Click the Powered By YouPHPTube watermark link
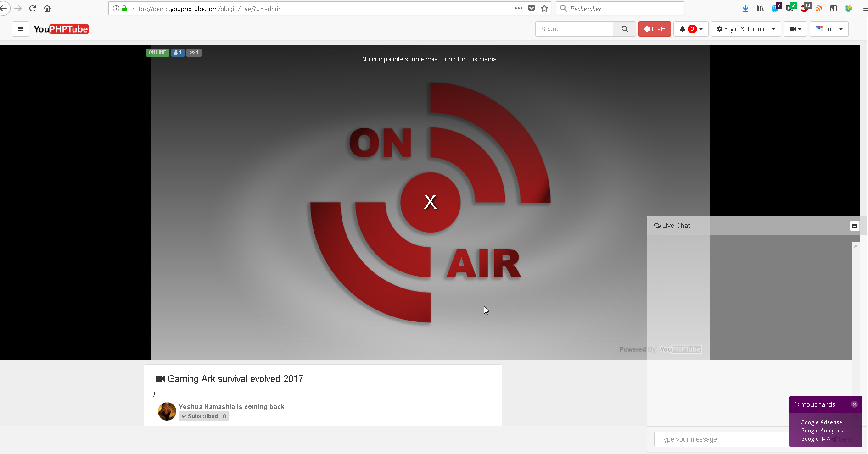Screen dimensions: 868x454 [x=661, y=349]
